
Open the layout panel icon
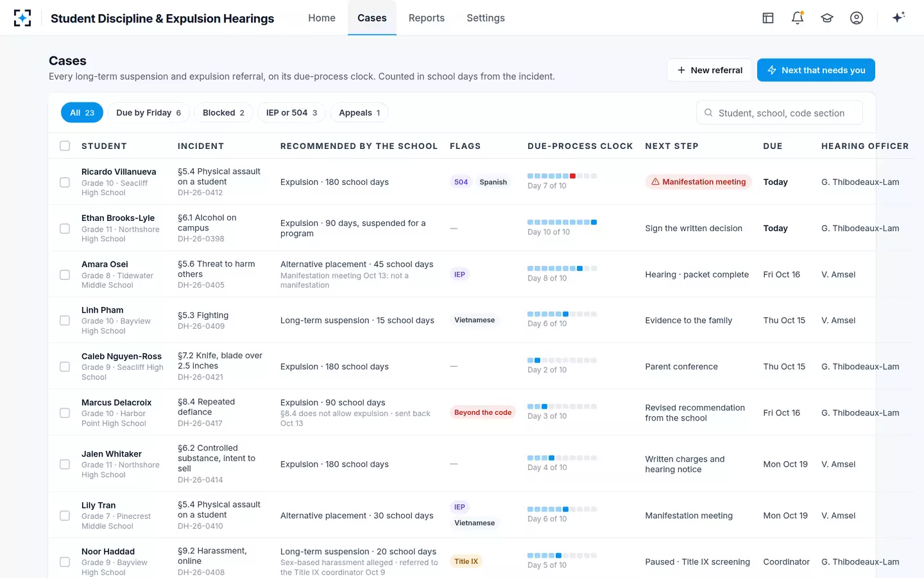(768, 18)
